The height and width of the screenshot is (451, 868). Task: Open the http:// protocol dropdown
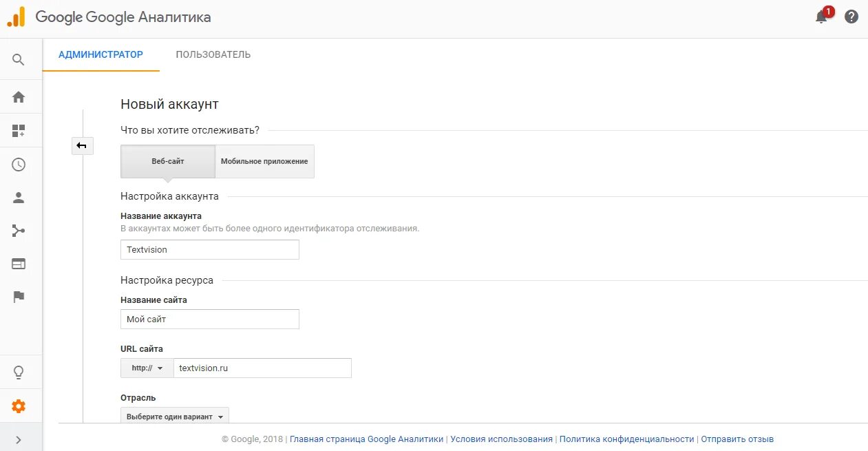[147, 368]
